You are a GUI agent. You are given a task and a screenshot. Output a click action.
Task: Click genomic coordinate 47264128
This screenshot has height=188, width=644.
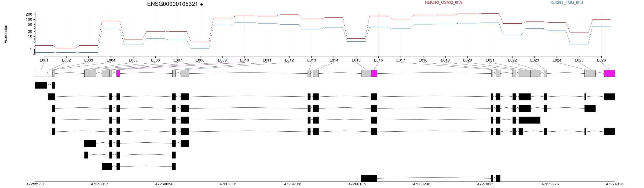292,184
